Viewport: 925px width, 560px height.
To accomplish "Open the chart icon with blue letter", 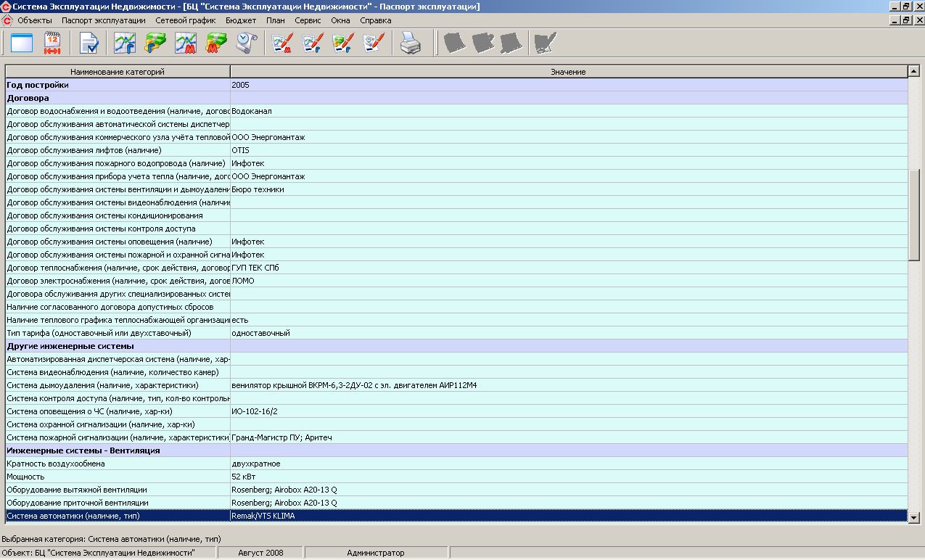I will (125, 44).
